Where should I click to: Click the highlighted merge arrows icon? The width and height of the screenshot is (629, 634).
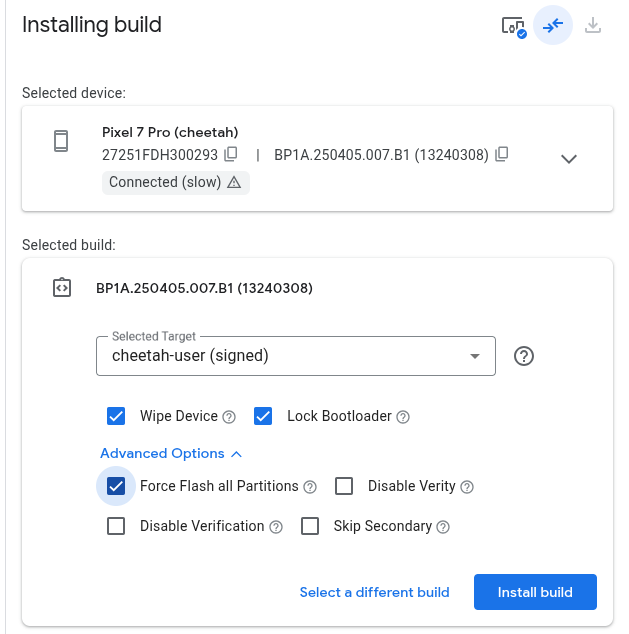point(553,26)
